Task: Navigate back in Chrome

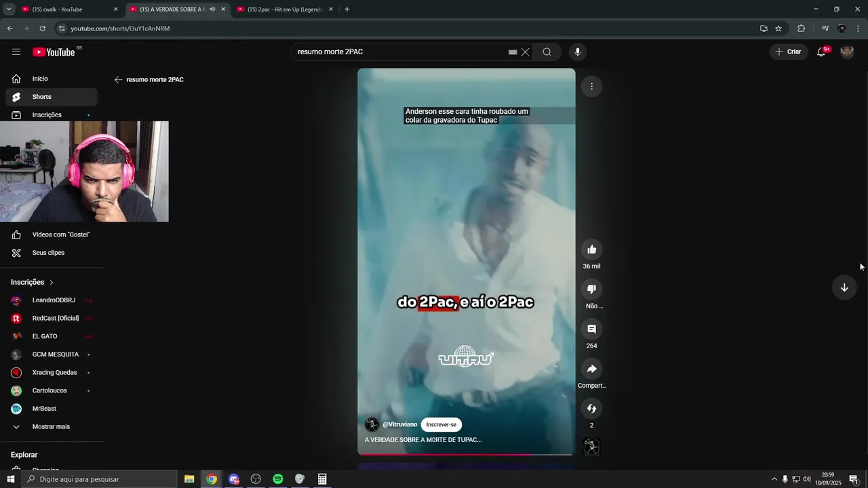Action: click(9, 28)
